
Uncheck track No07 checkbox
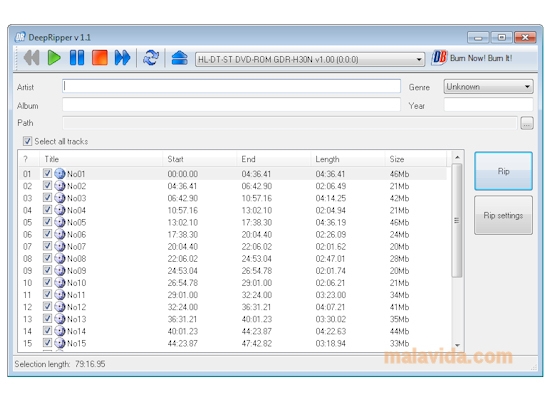coord(47,246)
